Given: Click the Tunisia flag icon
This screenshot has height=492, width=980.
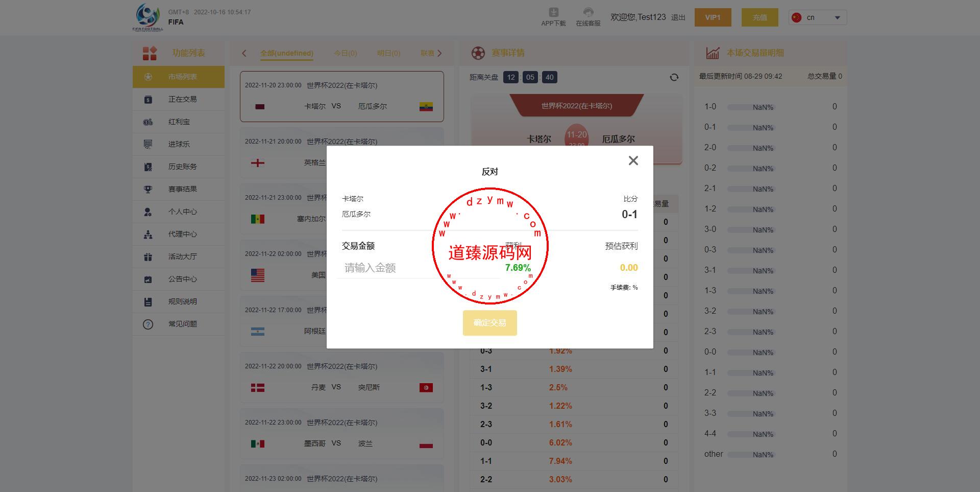Looking at the screenshot, I should pos(426,387).
